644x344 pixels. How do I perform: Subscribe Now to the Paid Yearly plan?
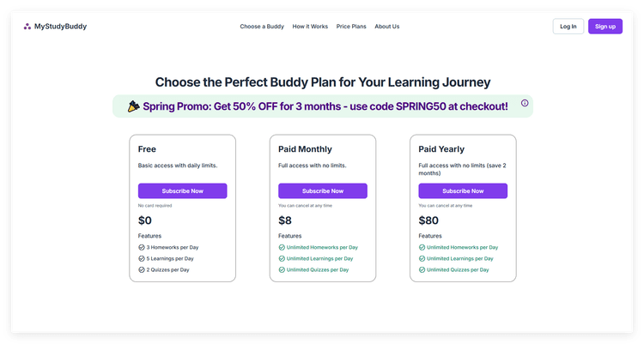tap(463, 191)
